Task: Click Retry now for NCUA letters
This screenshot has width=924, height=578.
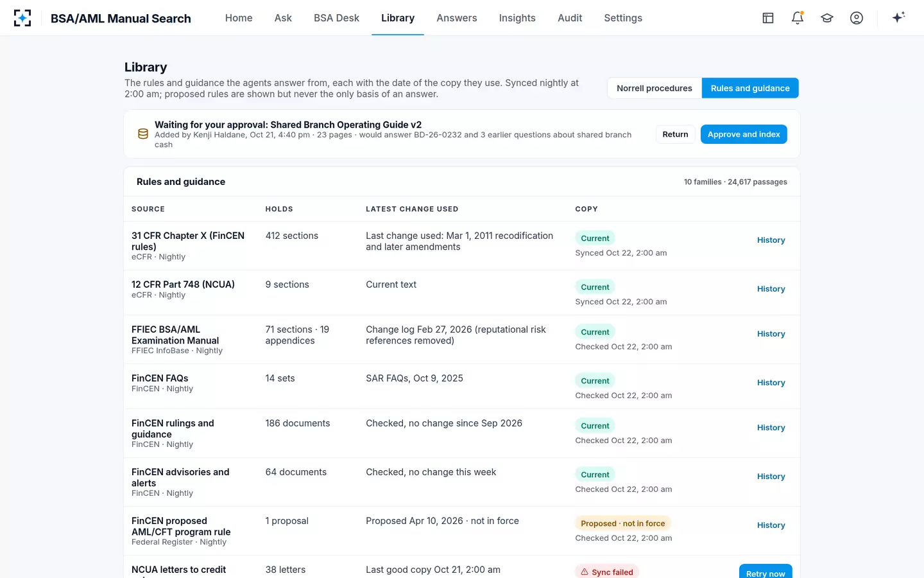Action: (766, 572)
